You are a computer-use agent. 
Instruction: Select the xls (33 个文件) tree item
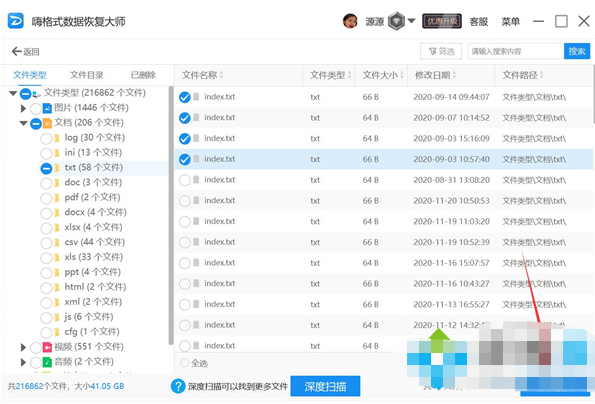pyautogui.click(x=93, y=257)
